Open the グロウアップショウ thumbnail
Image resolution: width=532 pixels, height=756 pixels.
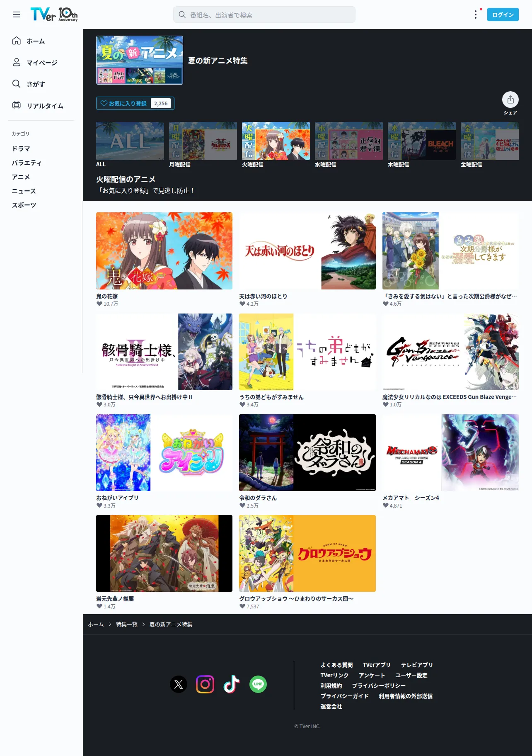[307, 553]
